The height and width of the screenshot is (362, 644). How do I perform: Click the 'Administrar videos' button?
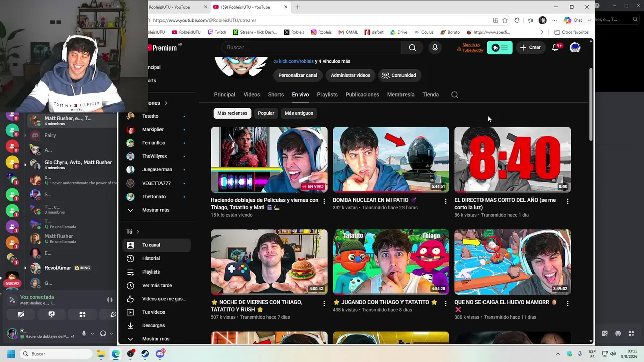tap(350, 75)
